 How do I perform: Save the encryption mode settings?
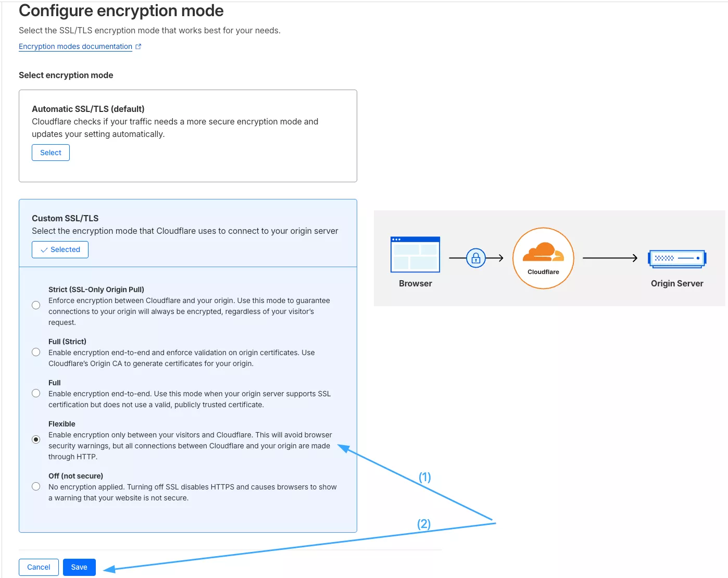point(79,567)
